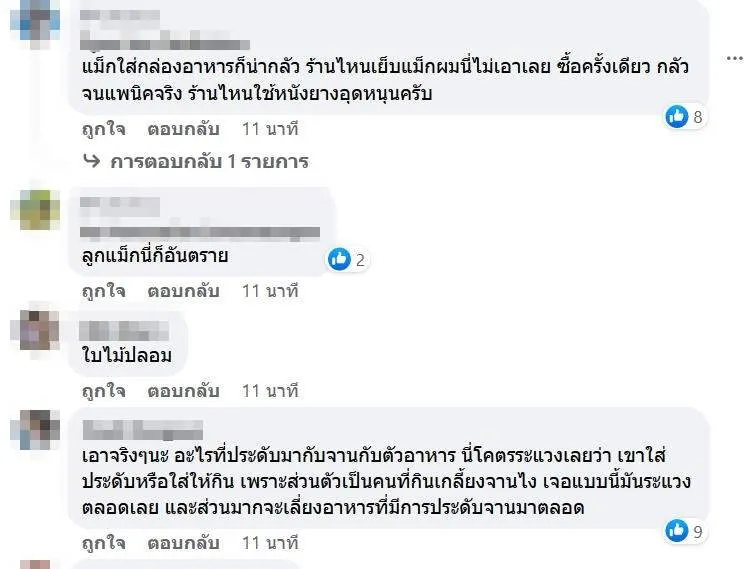Reply to the "เอาจริงๆนะ" comment via ตอบกลับ
Screen dimensions: 756x569
tap(183, 543)
